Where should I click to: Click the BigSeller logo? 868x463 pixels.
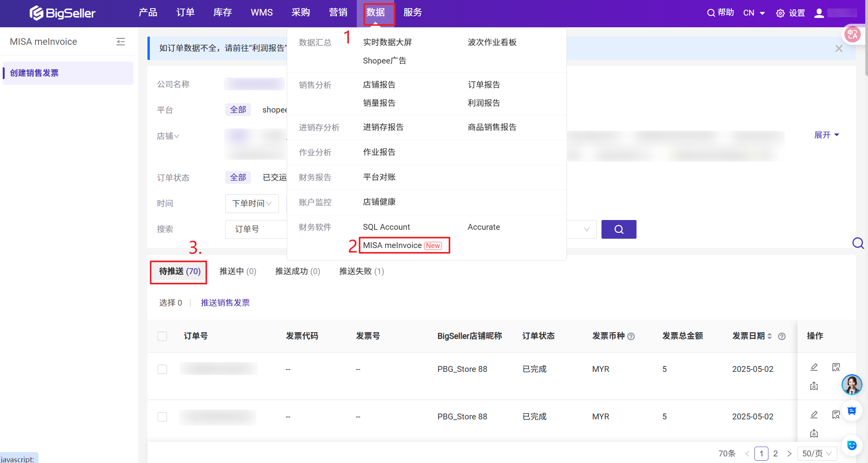[x=62, y=13]
